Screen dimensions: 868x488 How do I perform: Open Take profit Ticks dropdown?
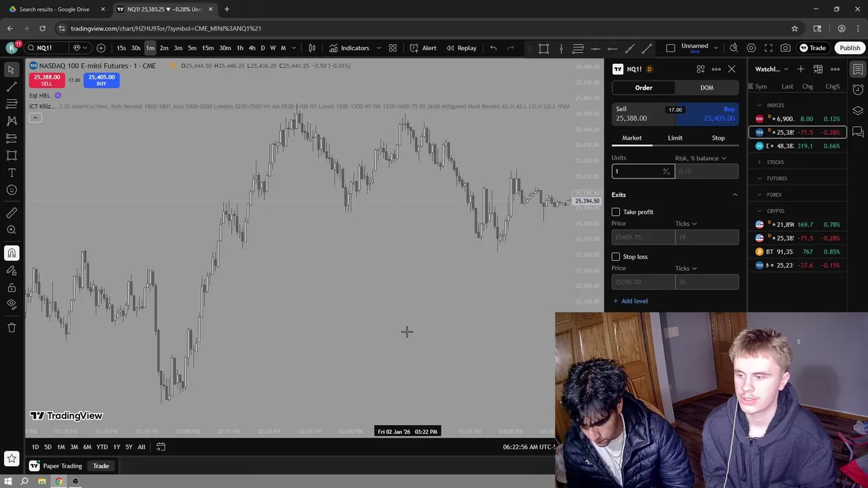(x=686, y=224)
